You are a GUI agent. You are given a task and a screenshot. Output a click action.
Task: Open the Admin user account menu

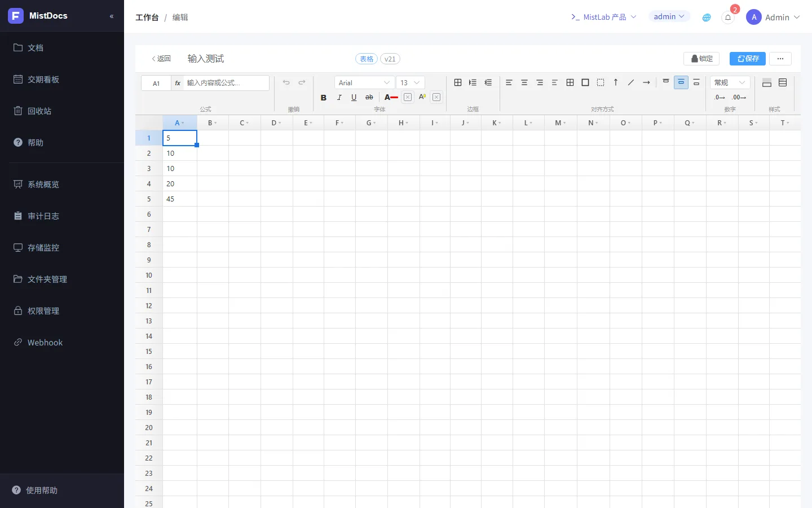(773, 17)
